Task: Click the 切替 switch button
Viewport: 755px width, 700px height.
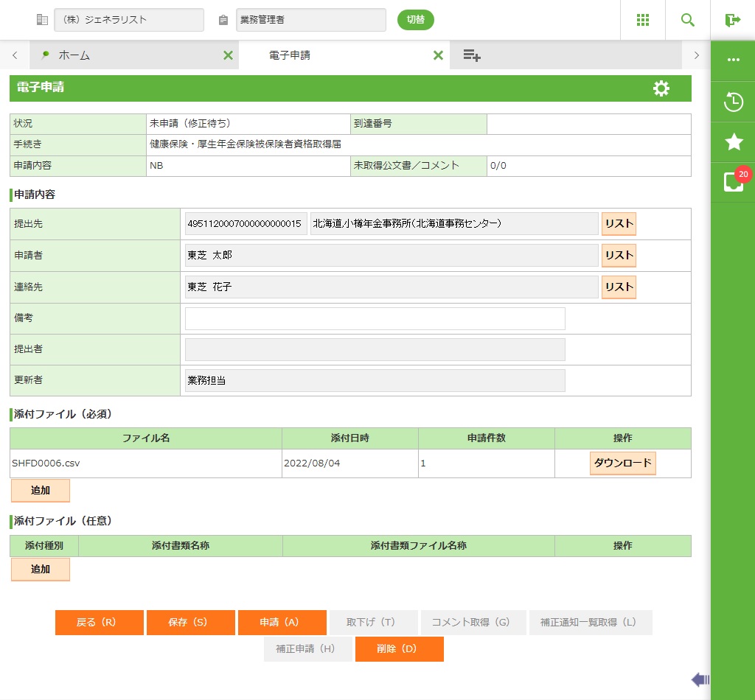Action: point(416,20)
